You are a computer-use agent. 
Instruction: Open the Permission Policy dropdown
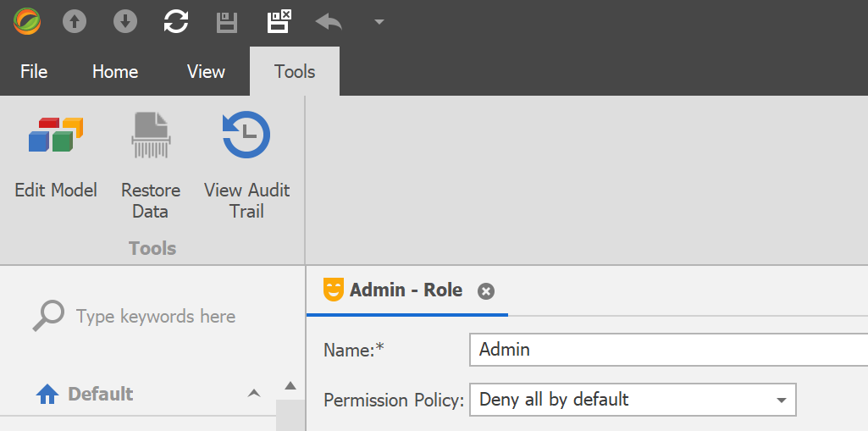point(633,400)
